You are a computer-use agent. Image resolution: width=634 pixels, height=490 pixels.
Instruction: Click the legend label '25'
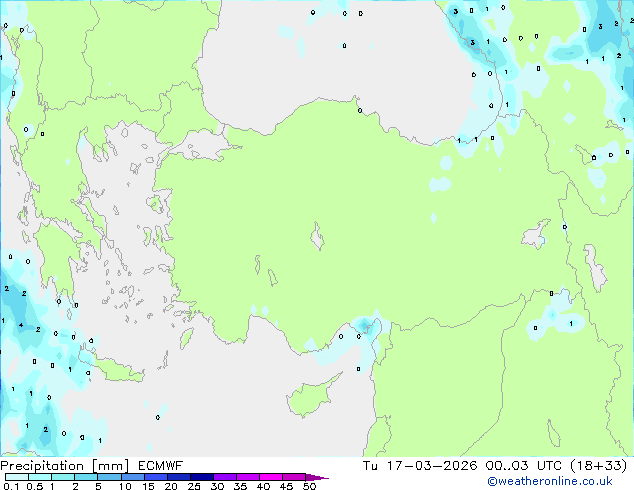point(194,486)
